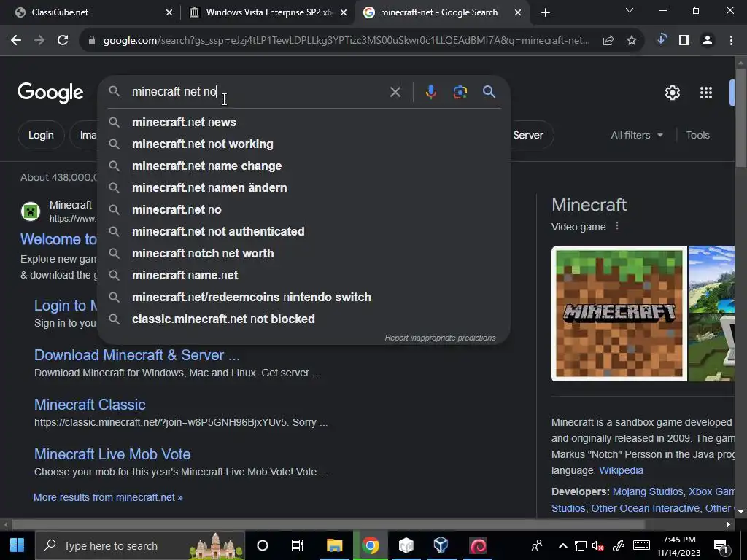Open Chrome profile icon
Viewport: 747px width, 560px height.
[x=708, y=41]
